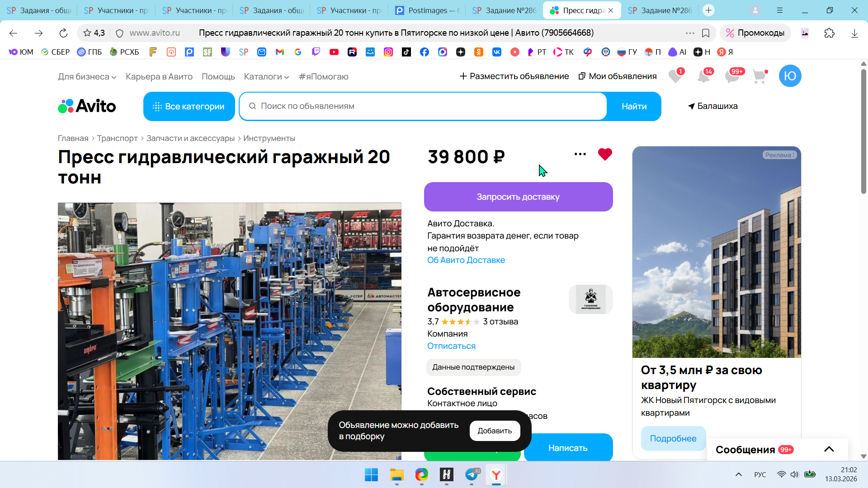Toggle the red heart favorite on listing

(604, 154)
